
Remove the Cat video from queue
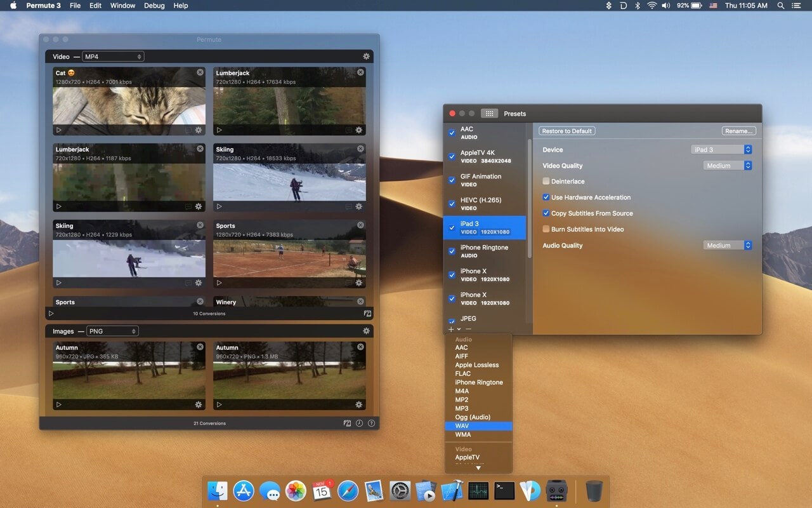[x=200, y=72]
